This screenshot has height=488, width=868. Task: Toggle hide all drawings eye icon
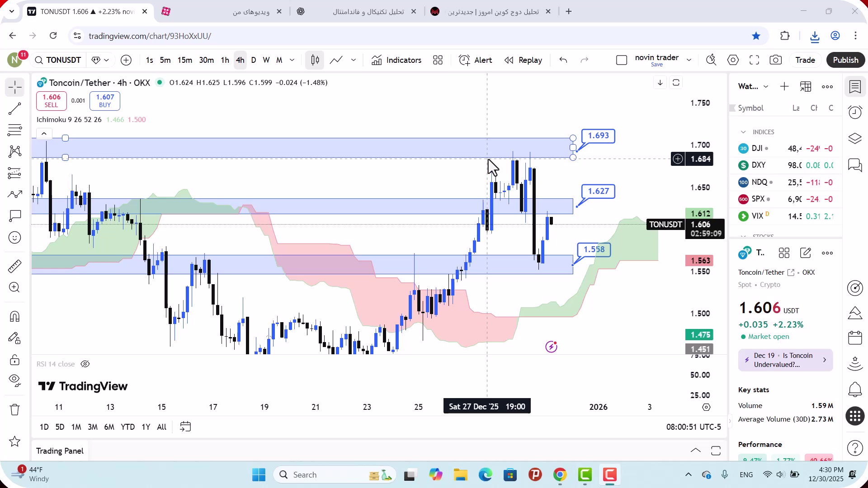(14, 381)
